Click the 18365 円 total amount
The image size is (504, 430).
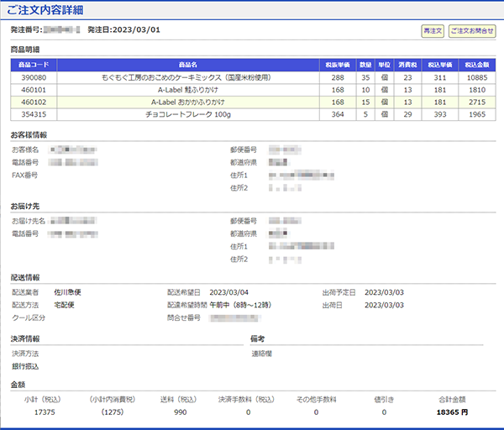pyautogui.click(x=454, y=412)
